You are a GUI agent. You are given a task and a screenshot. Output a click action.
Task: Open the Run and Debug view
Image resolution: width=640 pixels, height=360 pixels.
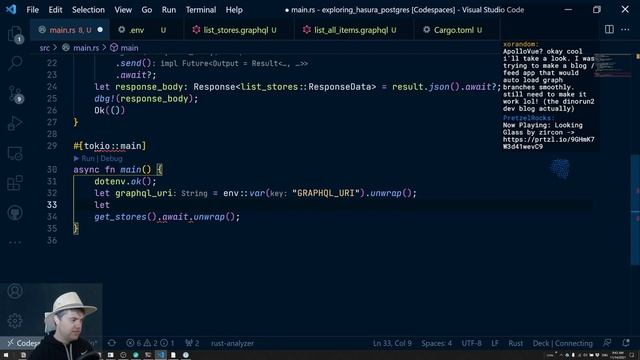pos(15,123)
